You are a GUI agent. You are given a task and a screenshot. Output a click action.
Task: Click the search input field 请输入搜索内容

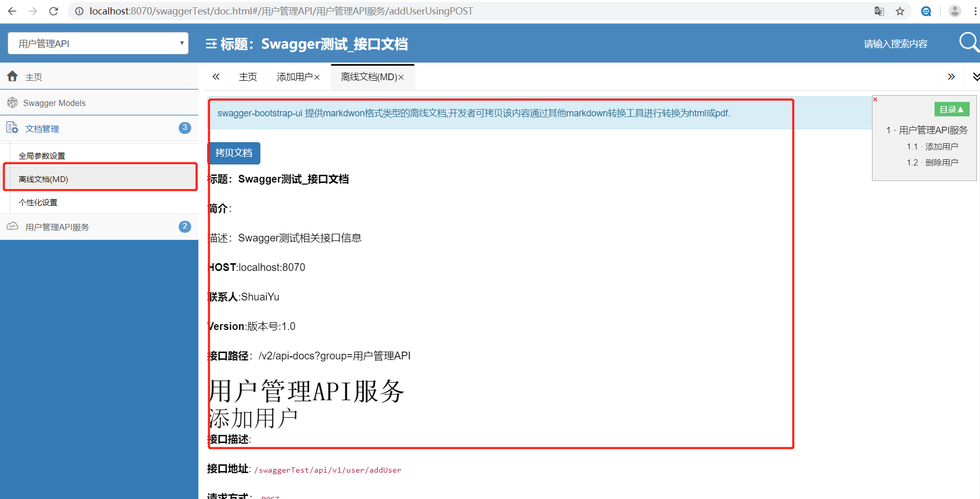coord(895,44)
